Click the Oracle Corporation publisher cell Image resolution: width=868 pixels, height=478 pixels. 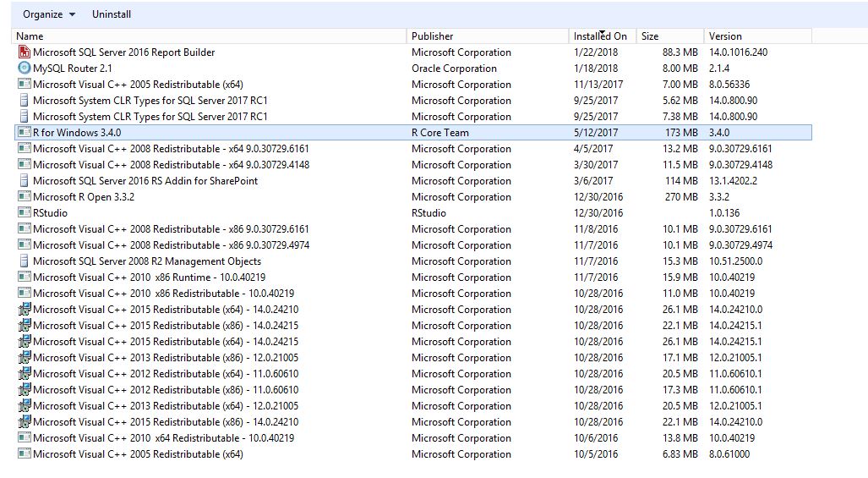pos(454,69)
